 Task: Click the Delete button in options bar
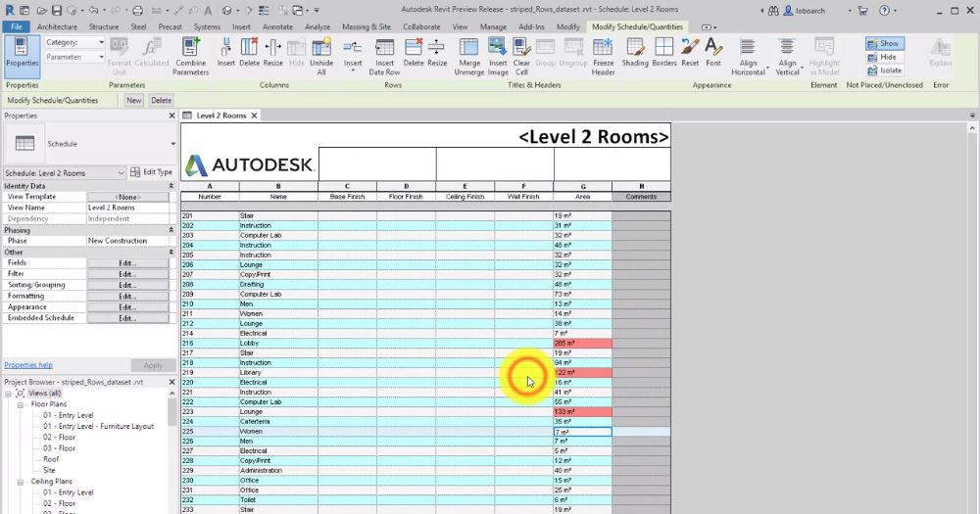coord(162,101)
